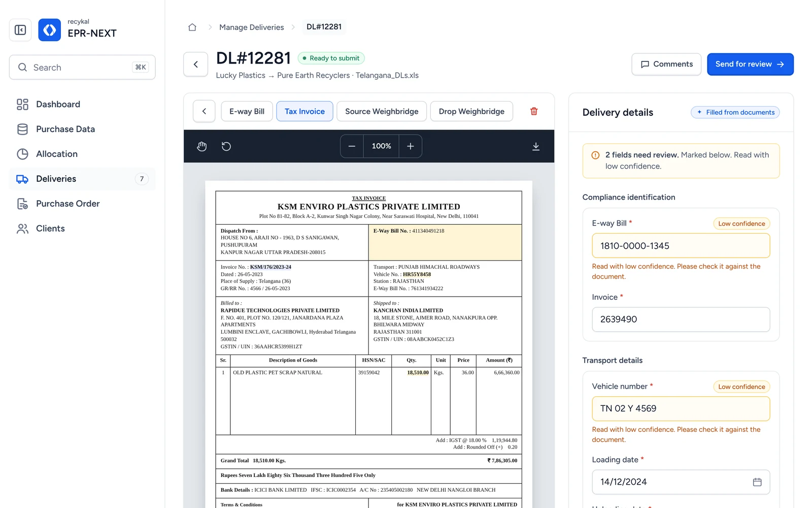Switch to the Source Weighbridge tab
The image size is (812, 508).
[x=382, y=111]
